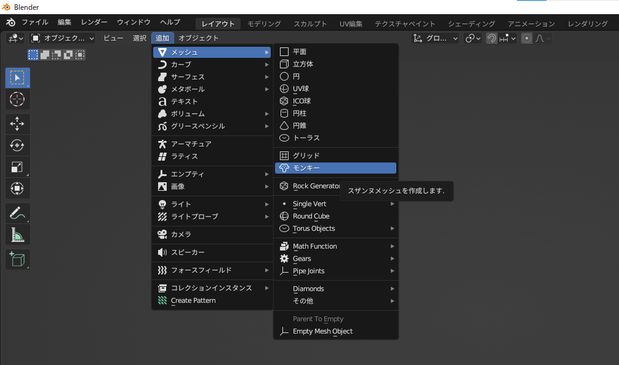Viewport: 619px width, 365px height.
Task: Expand the その他 submenu
Action: pyautogui.click(x=336, y=301)
